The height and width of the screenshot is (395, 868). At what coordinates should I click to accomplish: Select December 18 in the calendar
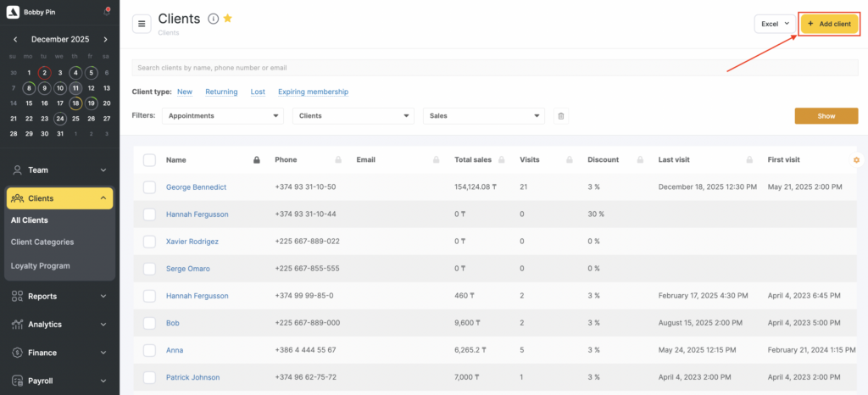(75, 103)
